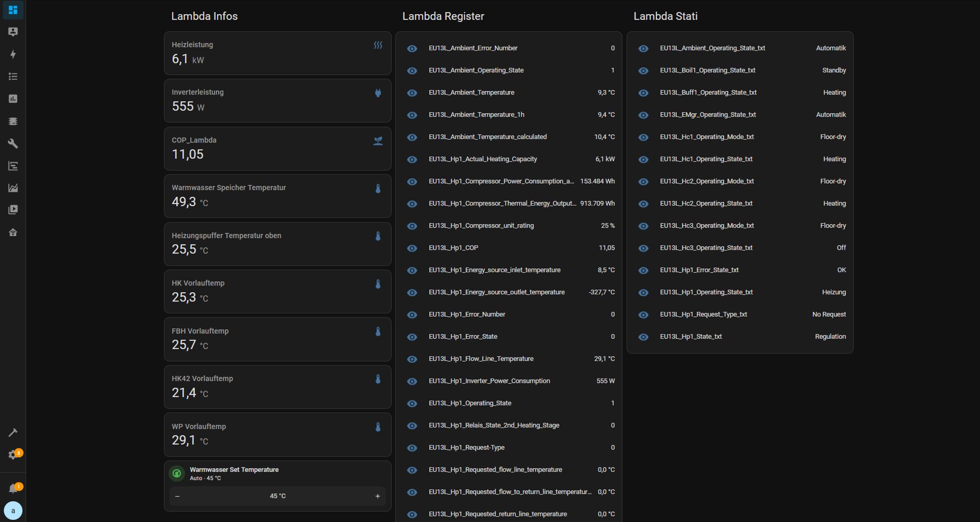The height and width of the screenshot is (522, 980).
Task: Open the user profile avatar 'a'
Action: click(x=13, y=511)
